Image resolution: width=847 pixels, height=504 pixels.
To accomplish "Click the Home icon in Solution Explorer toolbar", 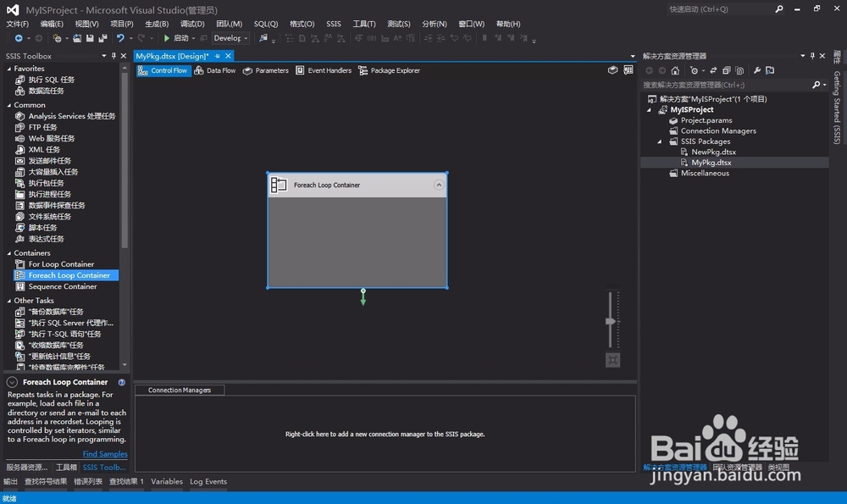I will pos(675,71).
